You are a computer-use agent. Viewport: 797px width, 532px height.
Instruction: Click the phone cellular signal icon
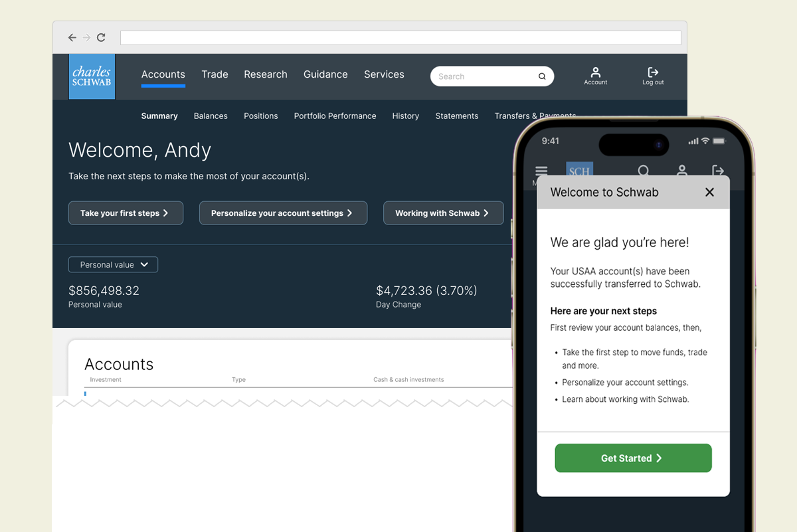[693, 141]
